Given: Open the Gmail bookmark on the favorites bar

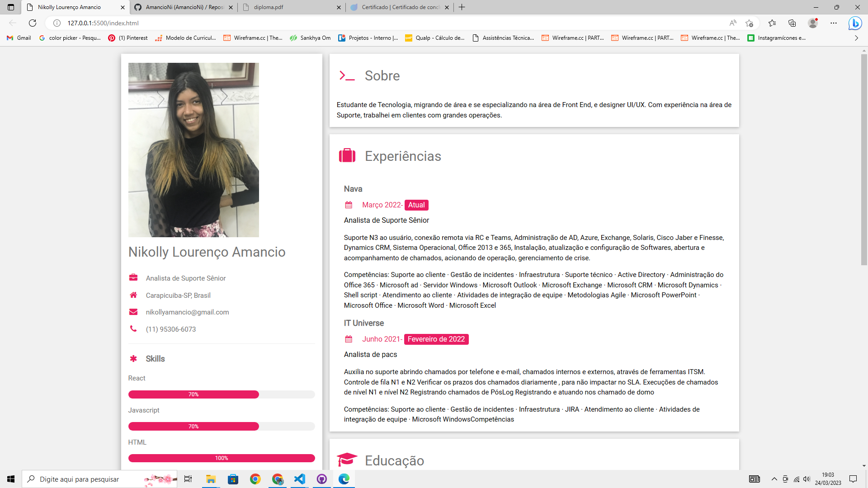Looking at the screenshot, I should (18, 38).
